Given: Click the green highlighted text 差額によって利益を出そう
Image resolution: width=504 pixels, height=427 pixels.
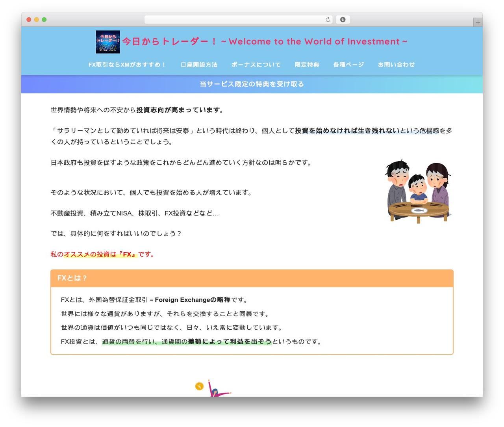Looking at the screenshot, I should click(x=230, y=342).
